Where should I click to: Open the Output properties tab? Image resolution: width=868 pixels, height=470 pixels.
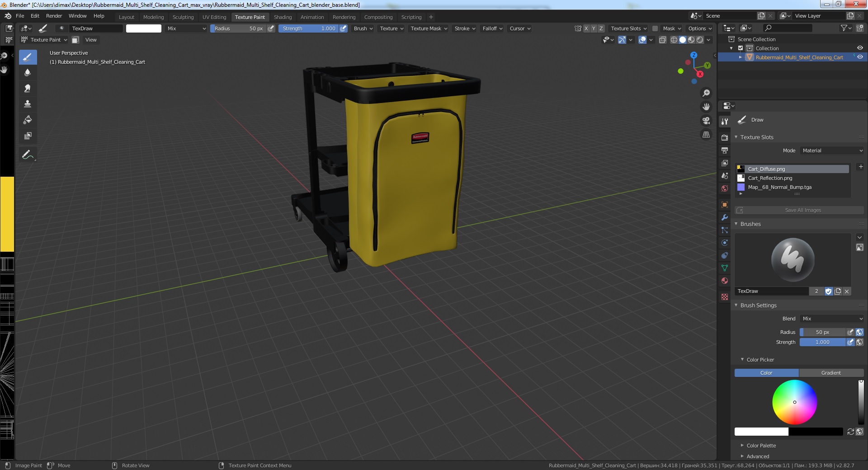[725, 150]
